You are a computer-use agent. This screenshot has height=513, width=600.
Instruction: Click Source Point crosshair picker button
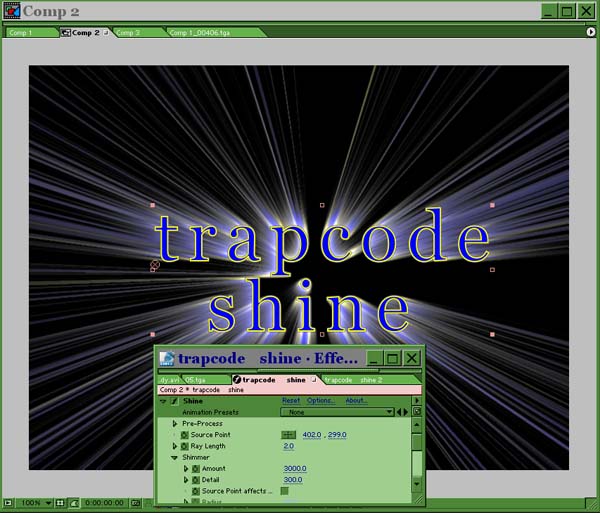point(289,435)
